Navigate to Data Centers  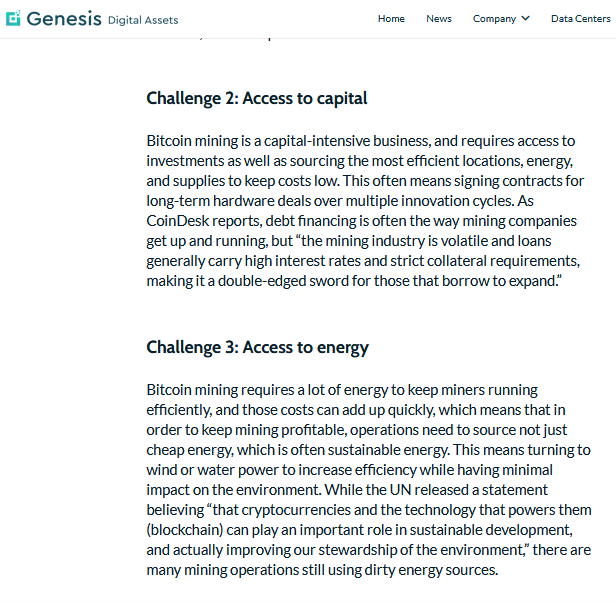(x=581, y=18)
